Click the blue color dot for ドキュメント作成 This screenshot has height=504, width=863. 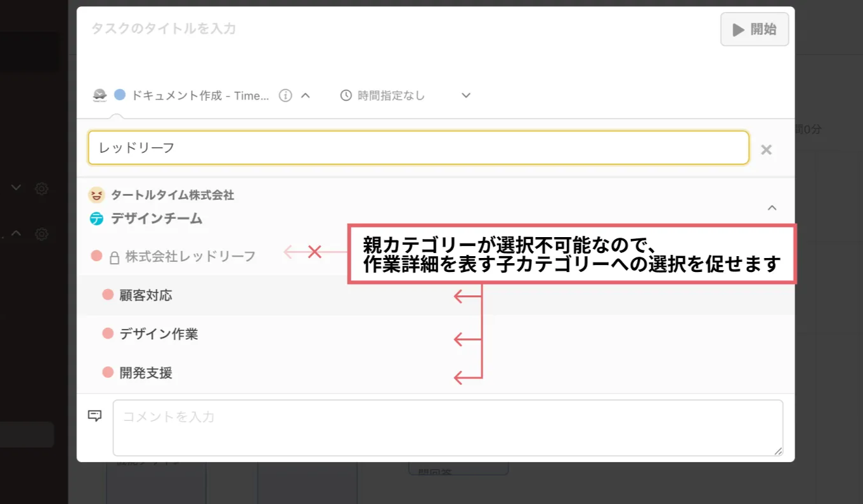120,95
